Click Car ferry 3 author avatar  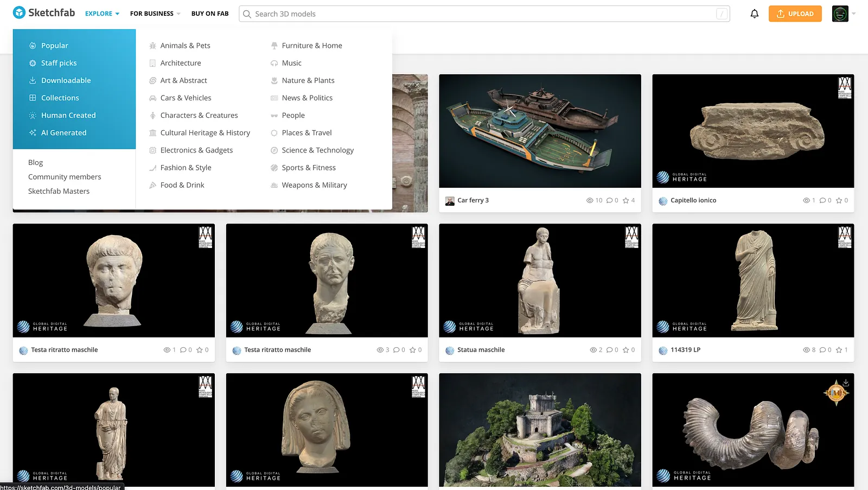tap(450, 201)
